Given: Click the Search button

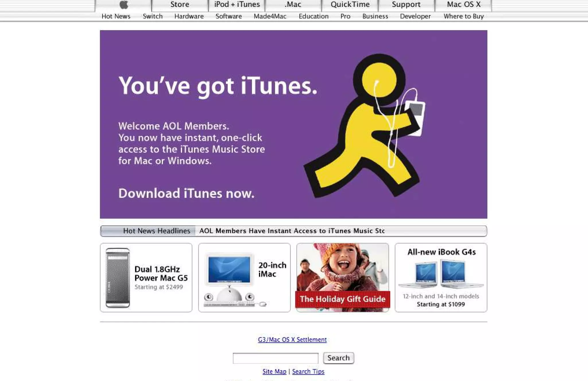Looking at the screenshot, I should click(x=339, y=358).
